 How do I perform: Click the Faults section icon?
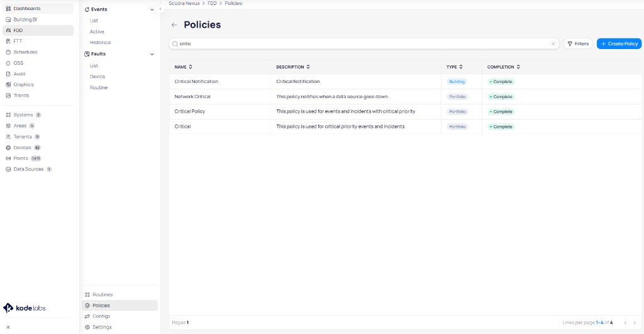click(x=87, y=54)
